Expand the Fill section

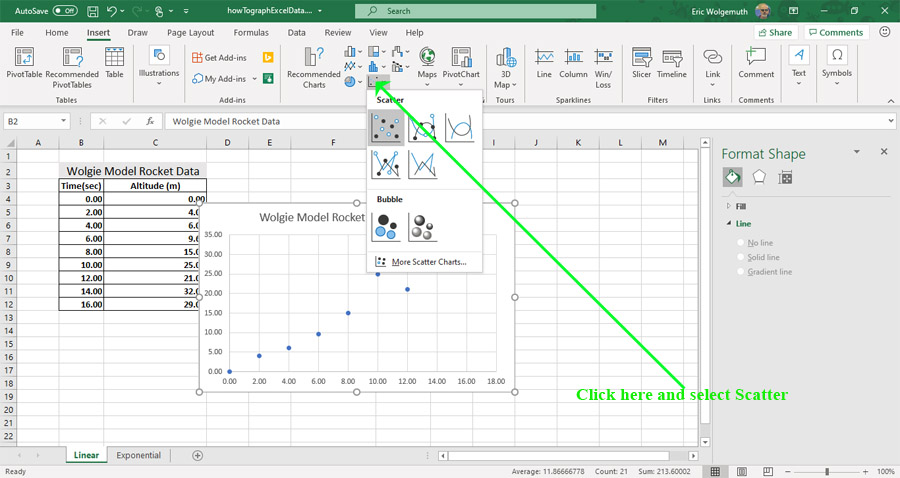click(x=728, y=206)
